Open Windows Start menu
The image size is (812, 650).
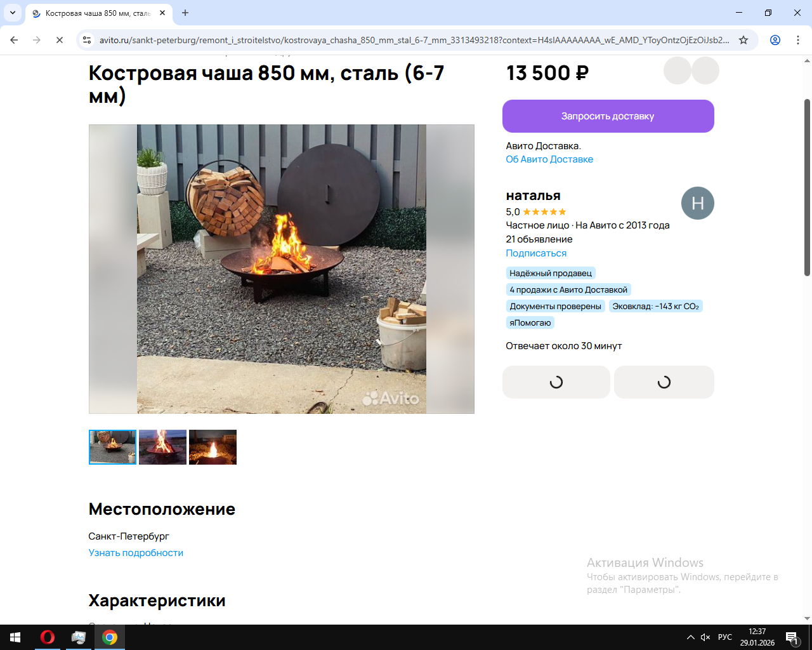pyautogui.click(x=15, y=637)
